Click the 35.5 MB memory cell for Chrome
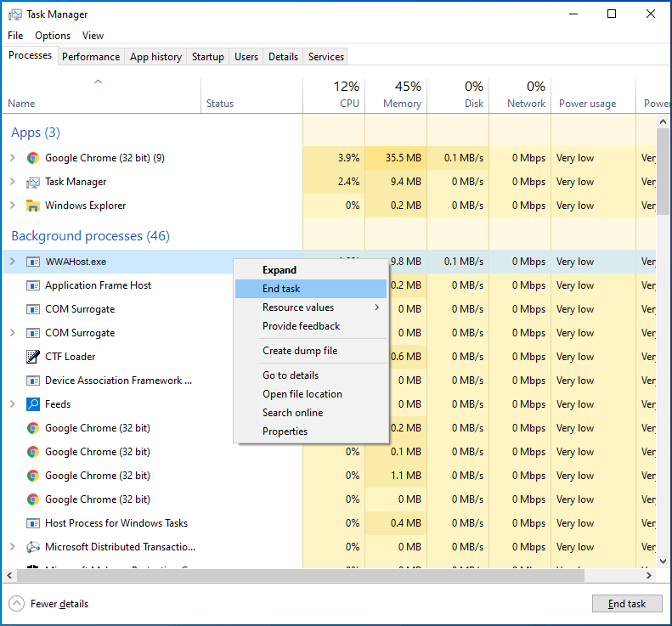This screenshot has height=626, width=672. 396,158
